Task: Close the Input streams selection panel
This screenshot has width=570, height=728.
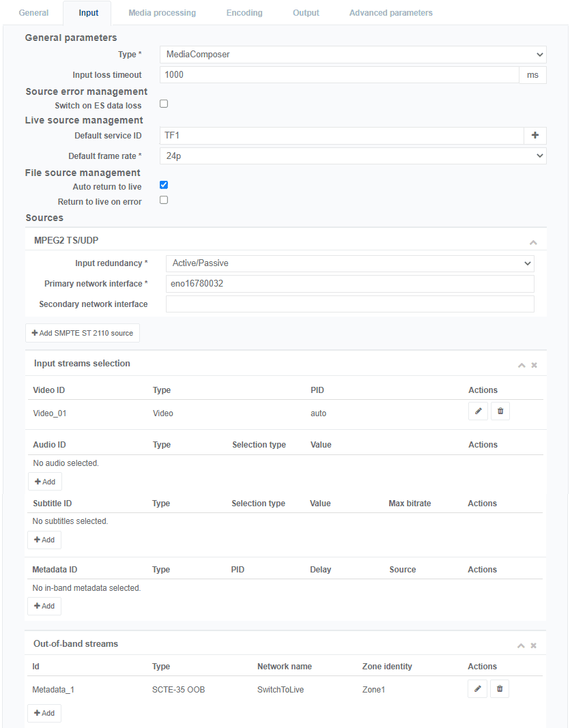Action: point(534,364)
